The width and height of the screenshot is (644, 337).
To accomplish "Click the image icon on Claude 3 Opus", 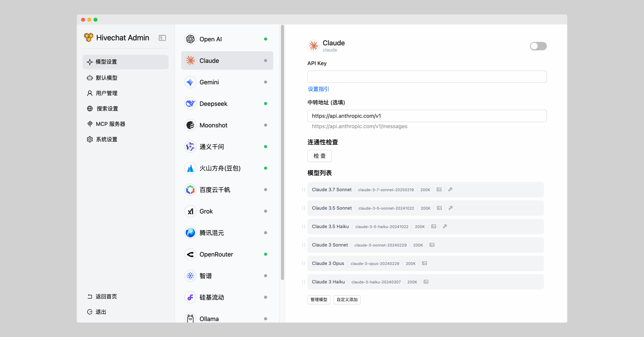I will [x=424, y=263].
